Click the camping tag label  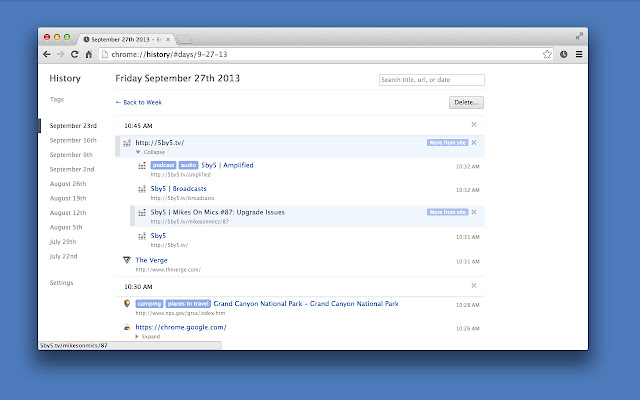(x=149, y=304)
